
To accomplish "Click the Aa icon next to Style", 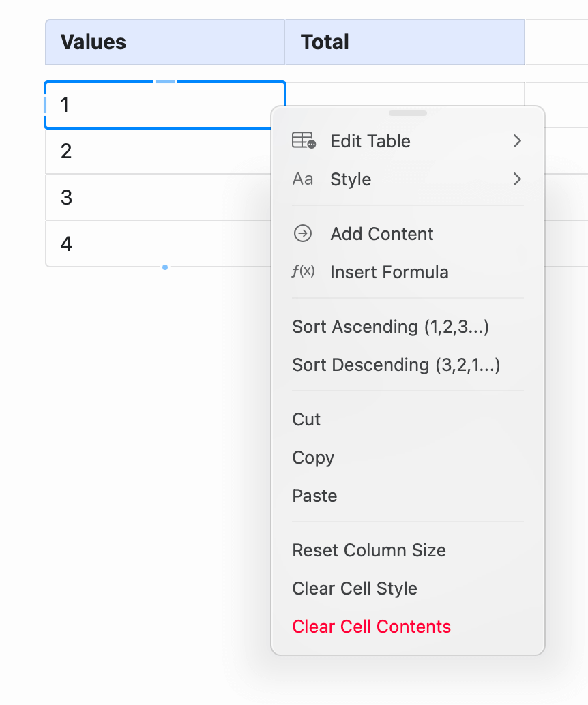I will (303, 179).
